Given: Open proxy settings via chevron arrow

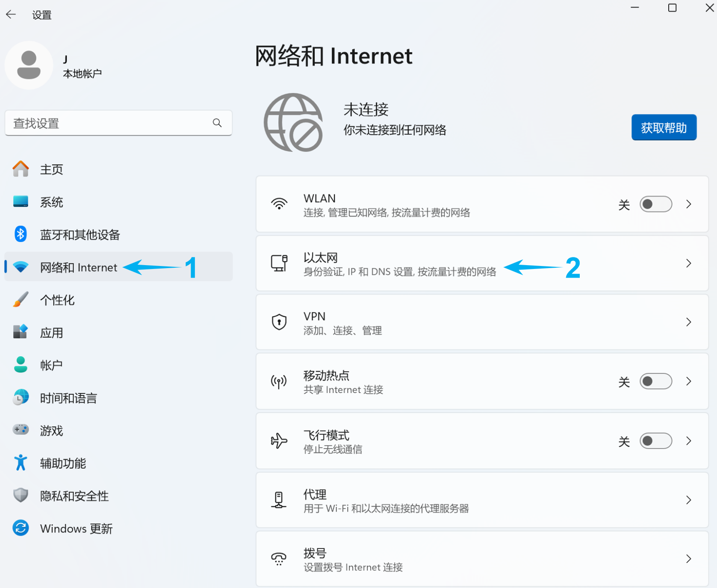Looking at the screenshot, I should (x=688, y=500).
